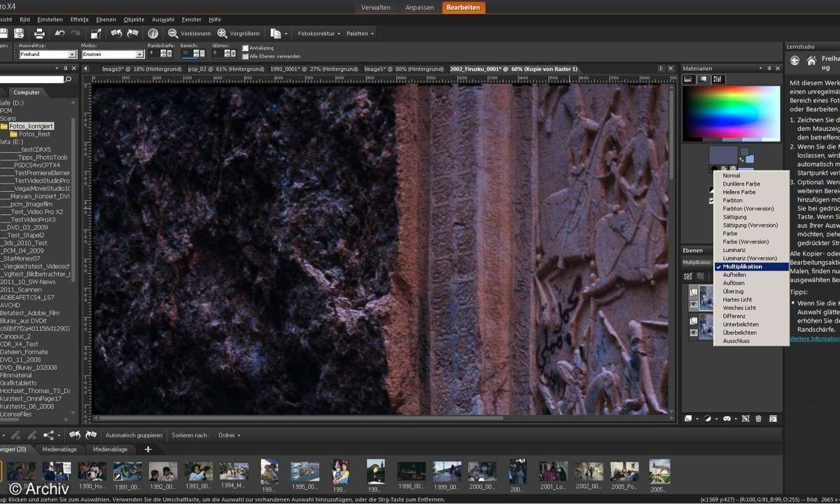The width and height of the screenshot is (840, 504).
Task: Click the copy documents icon in toolbar
Action: (276, 34)
